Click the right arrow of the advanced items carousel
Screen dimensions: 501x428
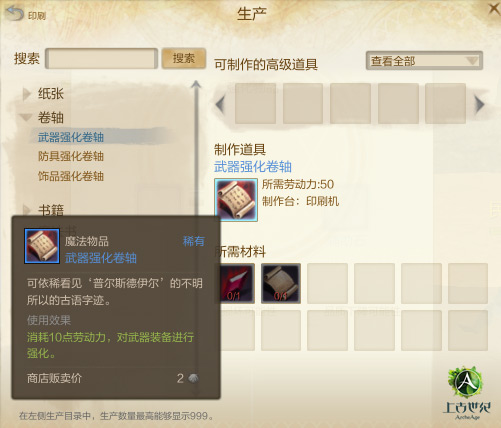479,104
